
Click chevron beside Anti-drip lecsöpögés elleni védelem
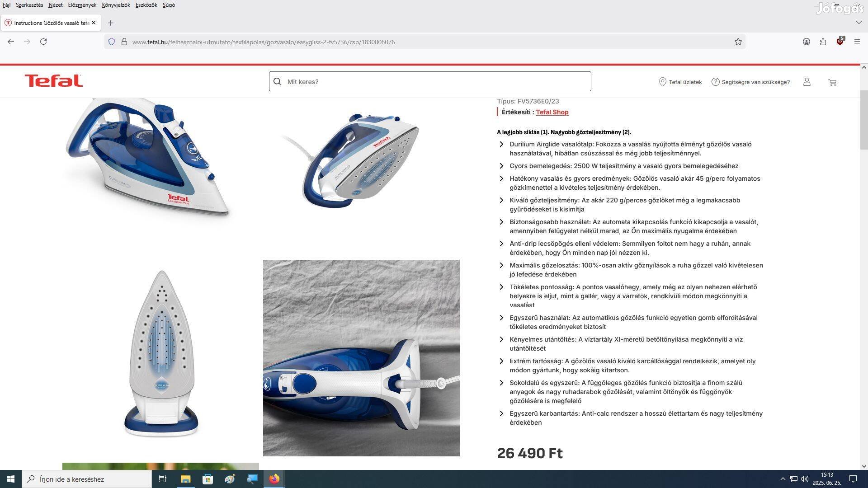pyautogui.click(x=501, y=244)
